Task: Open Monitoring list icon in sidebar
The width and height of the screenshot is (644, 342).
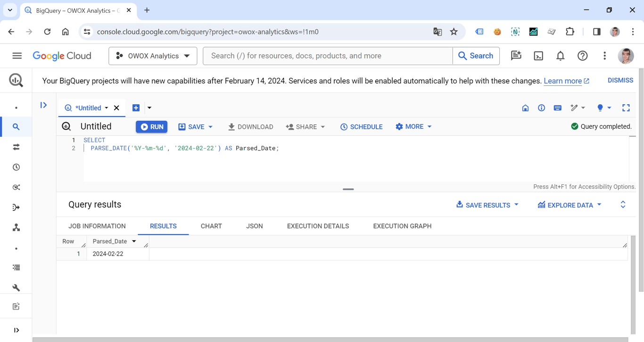Action: coord(16,267)
